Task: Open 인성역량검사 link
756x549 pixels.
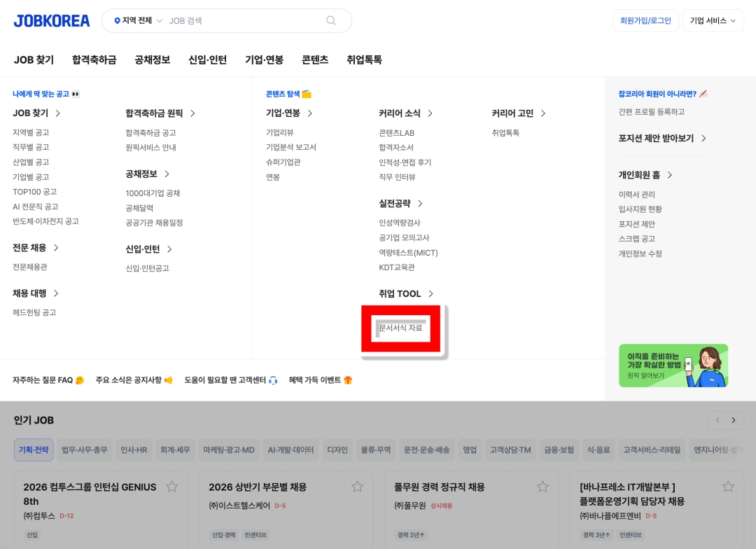Action: [x=400, y=223]
